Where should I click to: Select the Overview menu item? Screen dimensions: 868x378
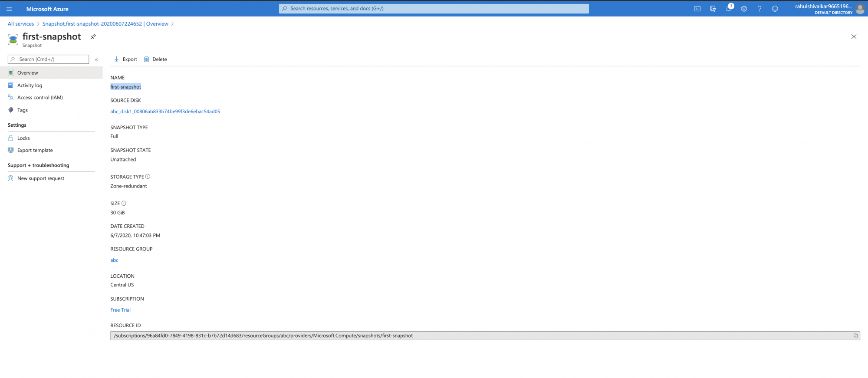tap(51, 73)
